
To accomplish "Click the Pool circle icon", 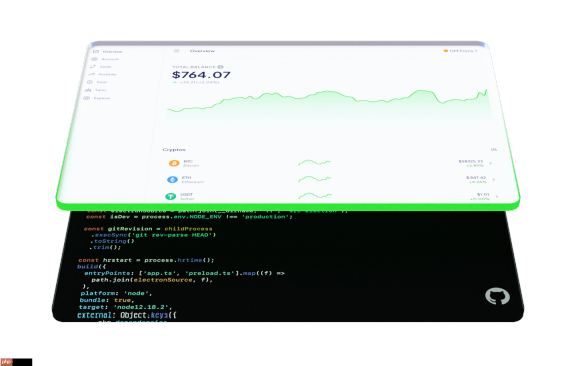I will (90, 82).
